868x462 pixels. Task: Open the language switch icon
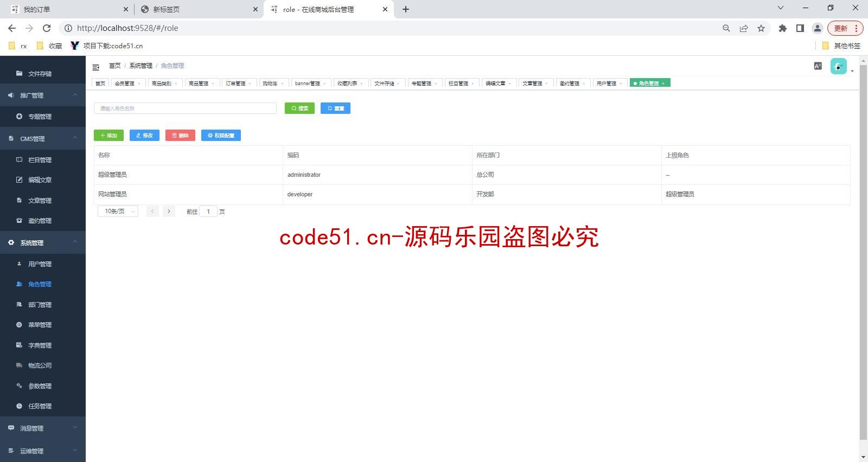(x=818, y=66)
